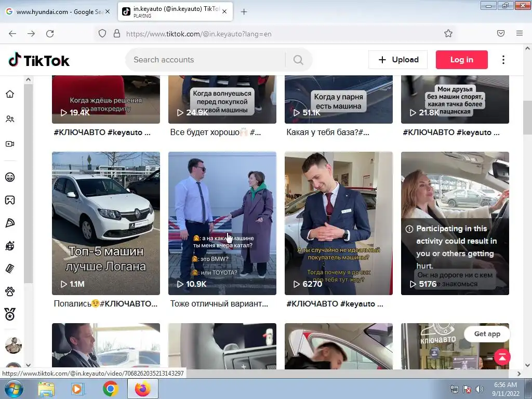Open Following people icon in sidebar
532x399 pixels.
pos(10,119)
